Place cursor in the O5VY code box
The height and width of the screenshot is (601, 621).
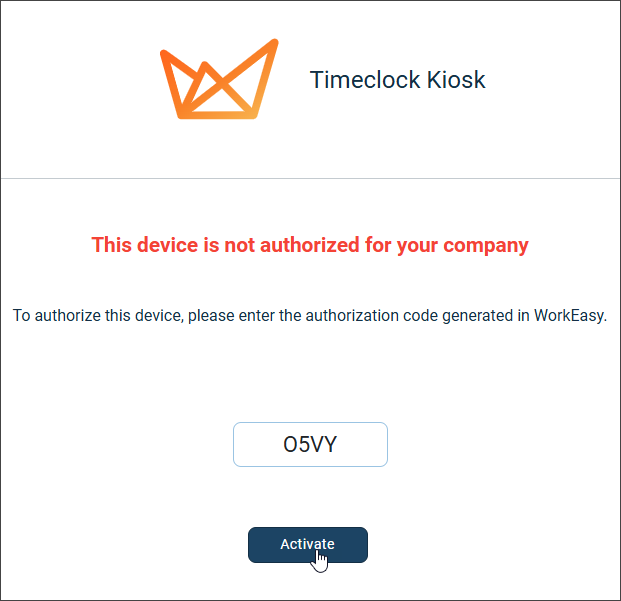coord(310,444)
